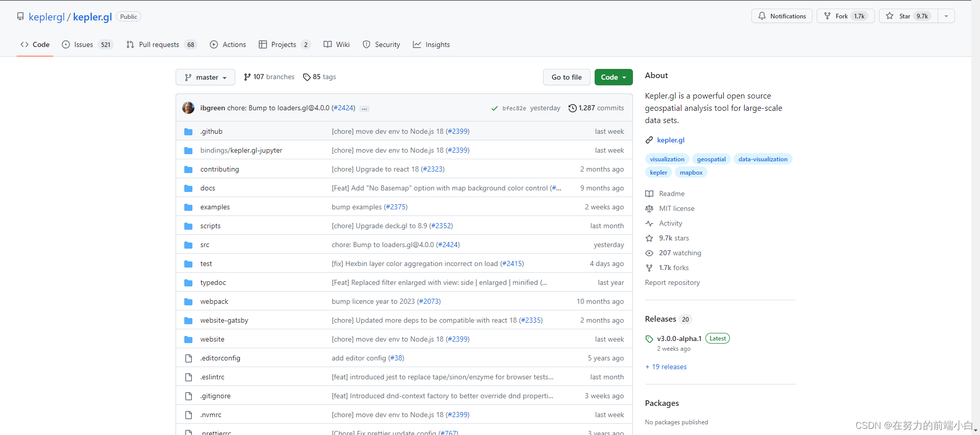
Task: Select the data-visualization topic tag
Action: click(763, 159)
